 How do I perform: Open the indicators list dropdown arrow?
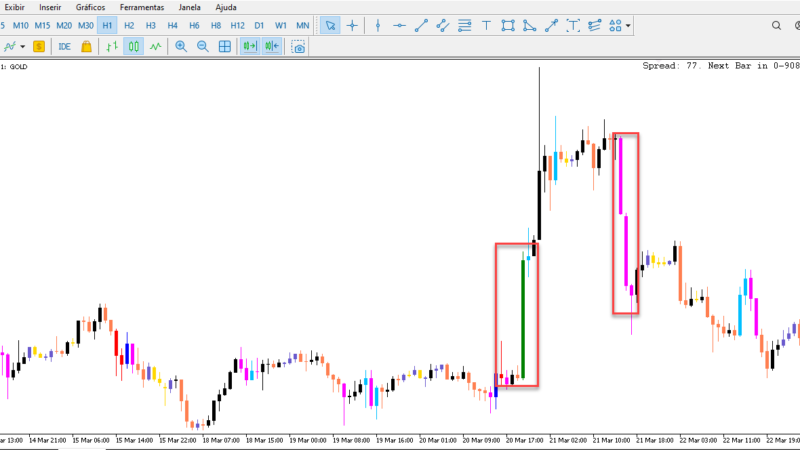22,47
